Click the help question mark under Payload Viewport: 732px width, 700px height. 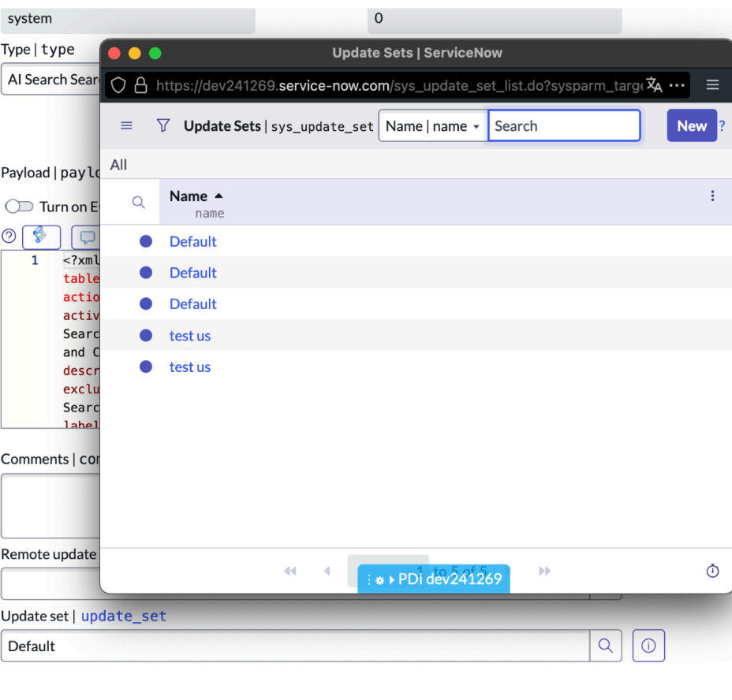9,236
